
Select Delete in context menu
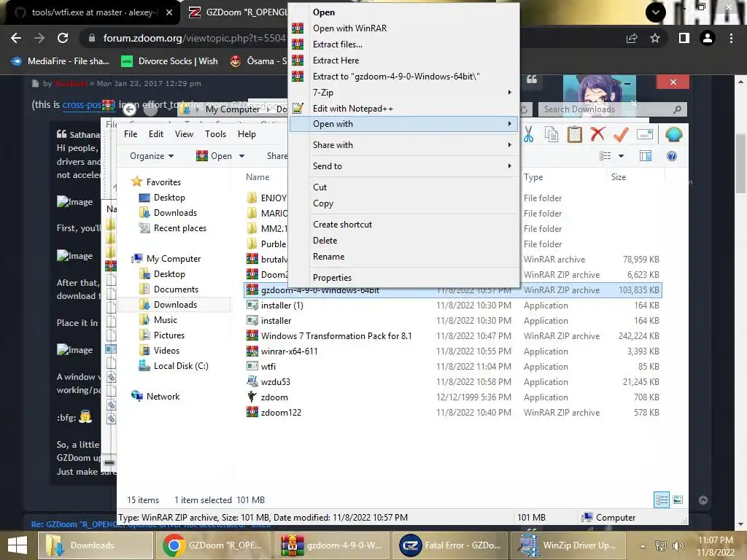403,241
